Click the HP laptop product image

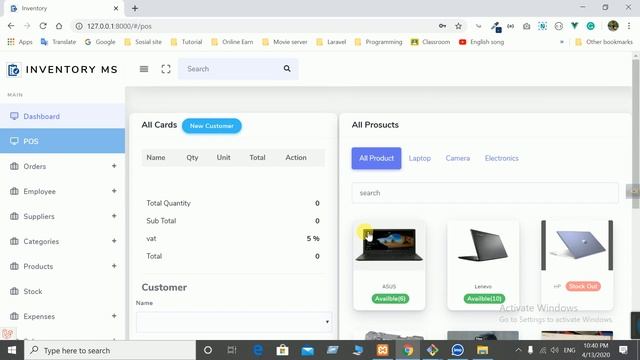[x=577, y=245]
